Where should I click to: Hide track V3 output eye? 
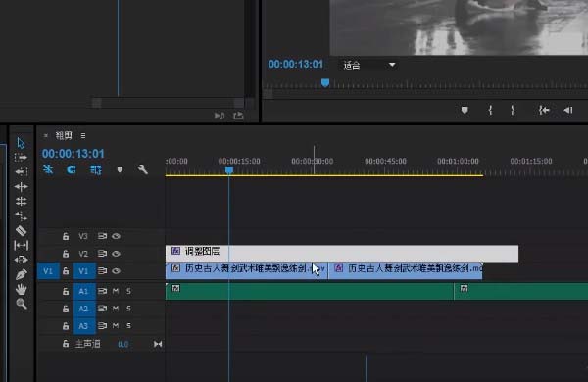pyautogui.click(x=117, y=236)
